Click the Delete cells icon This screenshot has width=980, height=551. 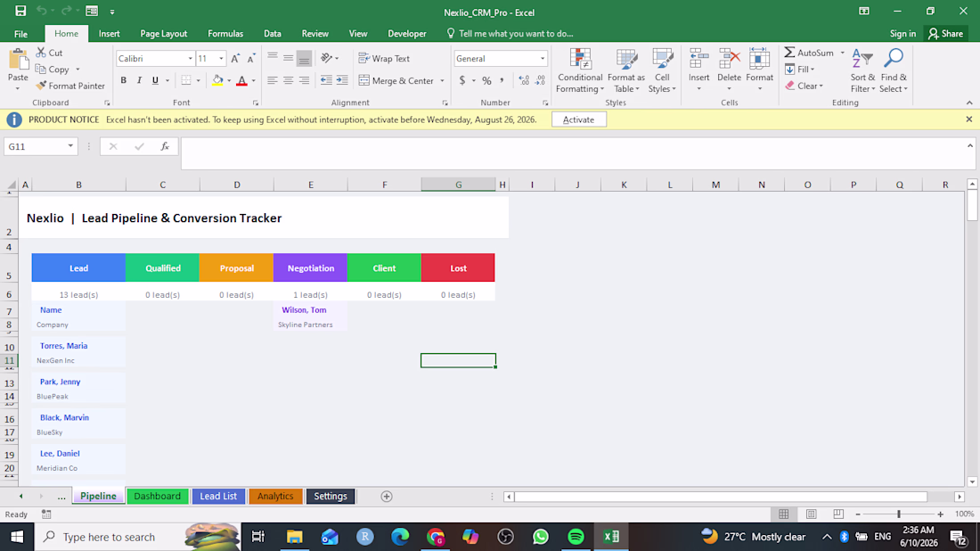729,60
